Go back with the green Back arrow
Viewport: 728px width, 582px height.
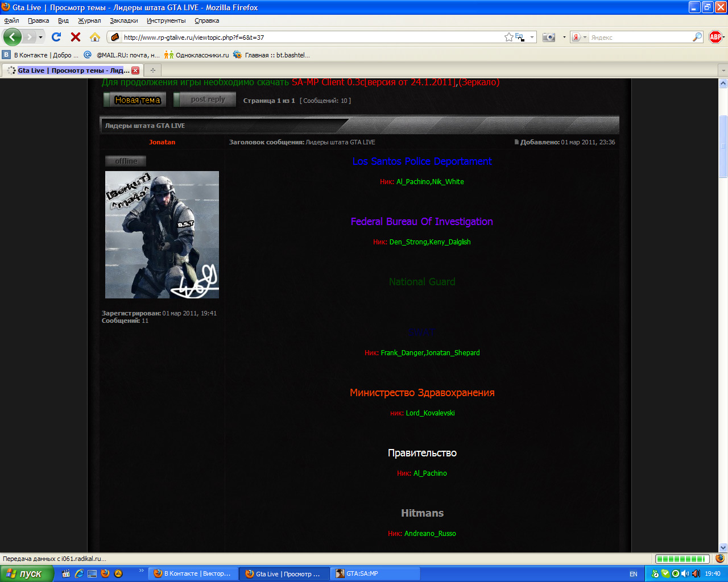(x=12, y=37)
